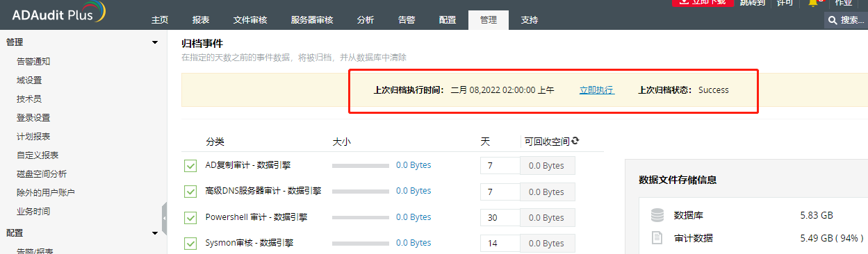Open the 作业 link

coord(844,3)
